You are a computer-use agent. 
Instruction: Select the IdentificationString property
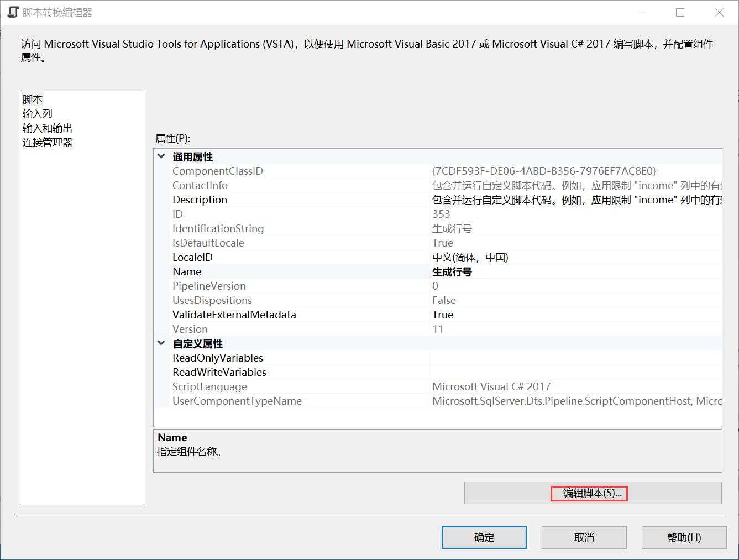[218, 228]
